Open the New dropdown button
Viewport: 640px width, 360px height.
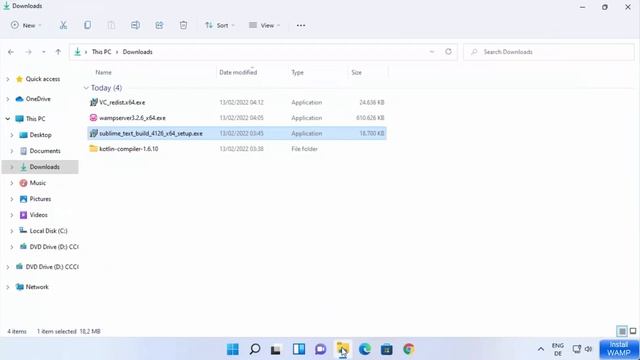(26, 25)
